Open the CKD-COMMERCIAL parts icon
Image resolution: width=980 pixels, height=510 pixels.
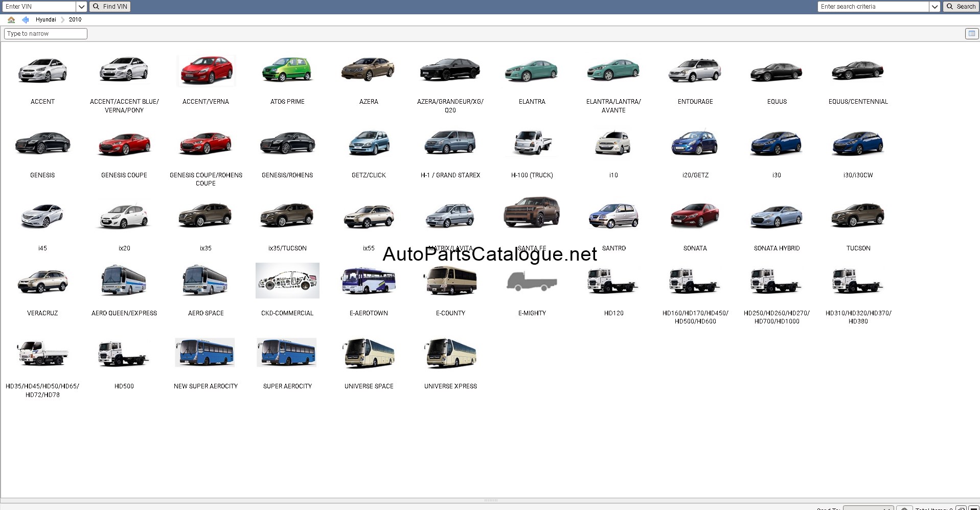click(287, 281)
